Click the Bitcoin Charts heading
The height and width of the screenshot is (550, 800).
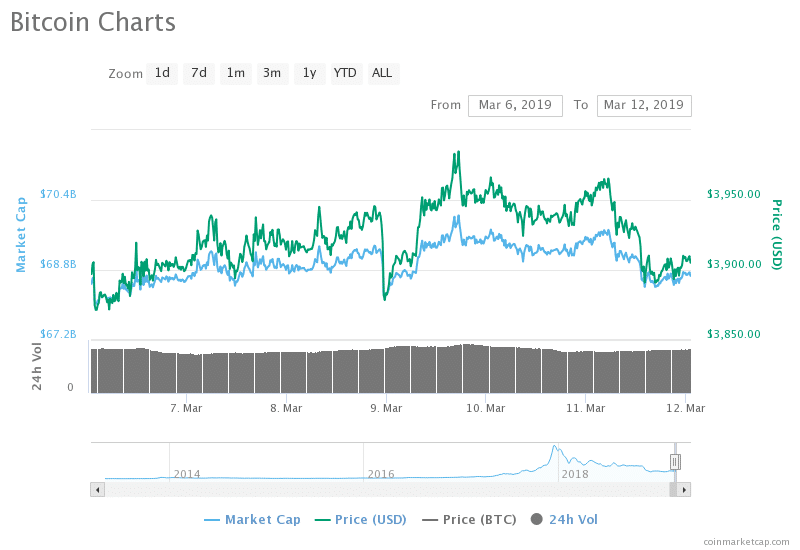click(x=93, y=22)
